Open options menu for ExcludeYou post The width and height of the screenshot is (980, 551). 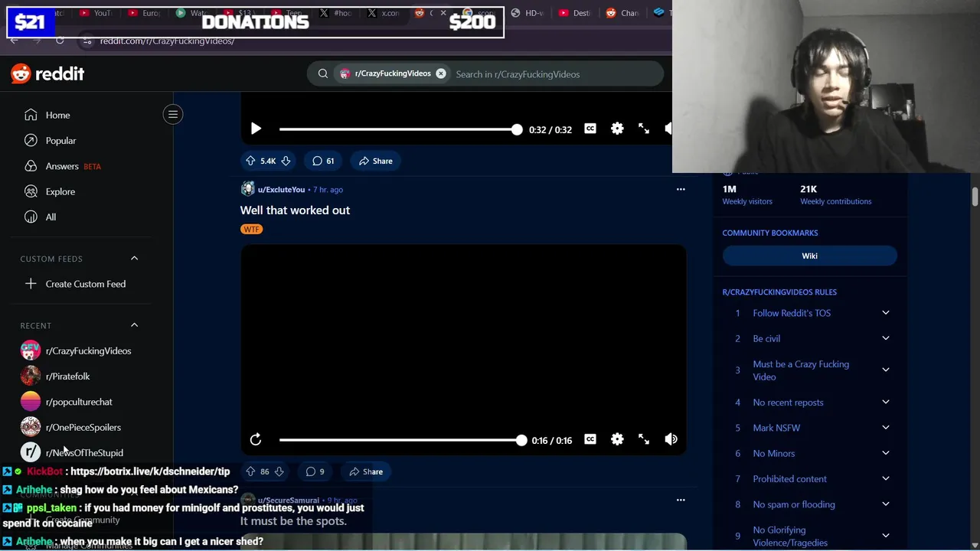point(681,189)
